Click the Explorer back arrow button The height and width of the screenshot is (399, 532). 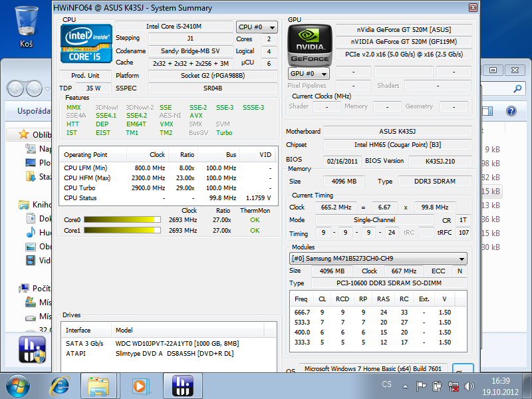15,89
